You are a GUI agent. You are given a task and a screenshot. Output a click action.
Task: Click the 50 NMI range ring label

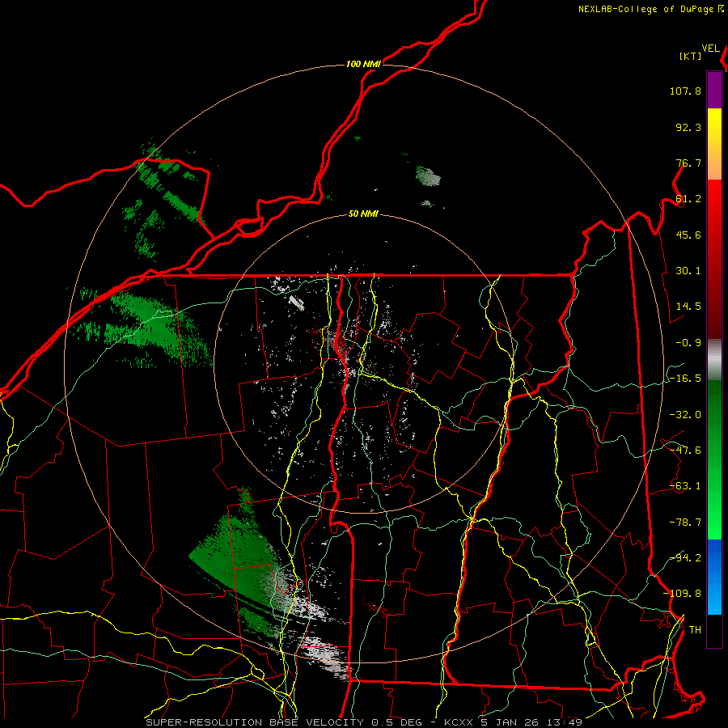pos(363,214)
